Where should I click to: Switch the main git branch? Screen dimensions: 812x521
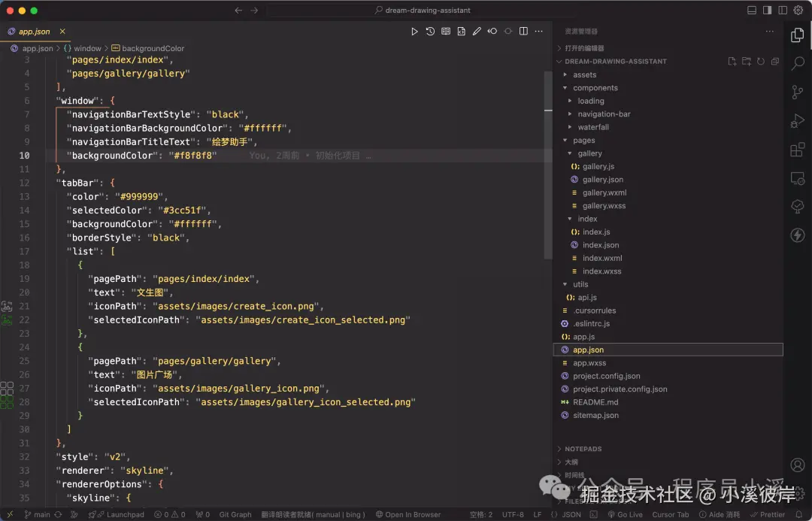pyautogui.click(x=37, y=514)
